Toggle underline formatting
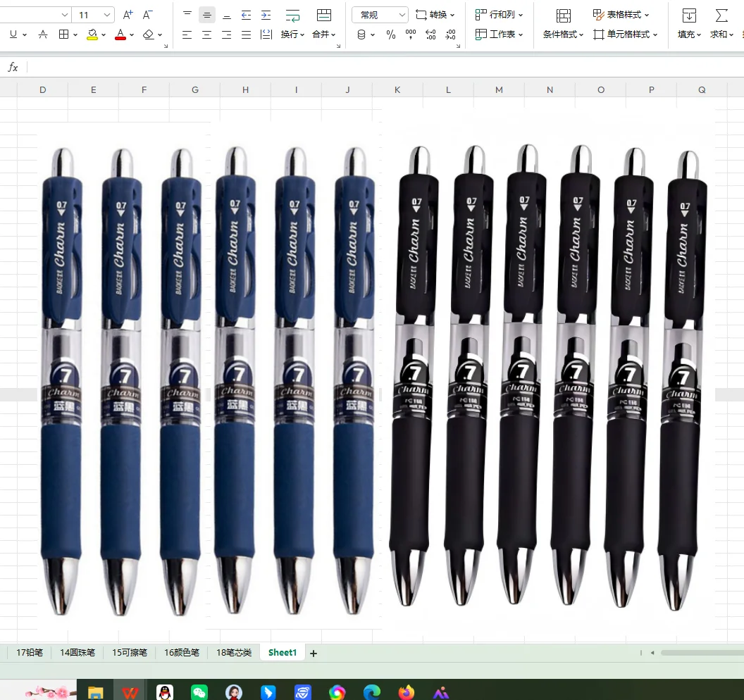 coord(13,35)
